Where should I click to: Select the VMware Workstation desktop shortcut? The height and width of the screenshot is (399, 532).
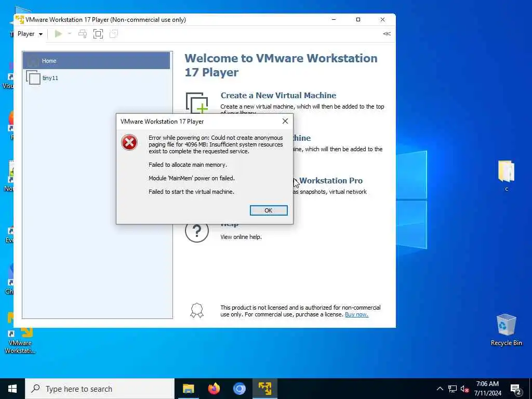pos(20,334)
